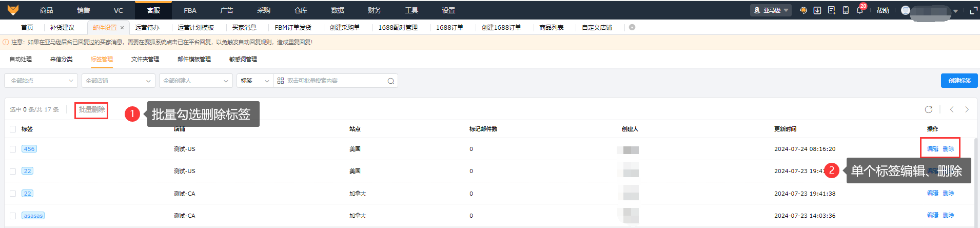980x228 pixels.
Task: Check the box for tag asasas
Action: coord(13,216)
